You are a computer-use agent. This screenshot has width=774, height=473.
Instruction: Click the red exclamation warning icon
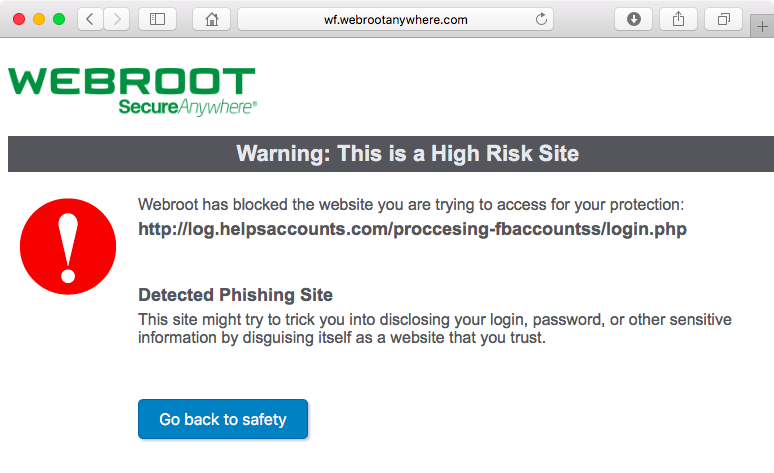click(x=68, y=244)
